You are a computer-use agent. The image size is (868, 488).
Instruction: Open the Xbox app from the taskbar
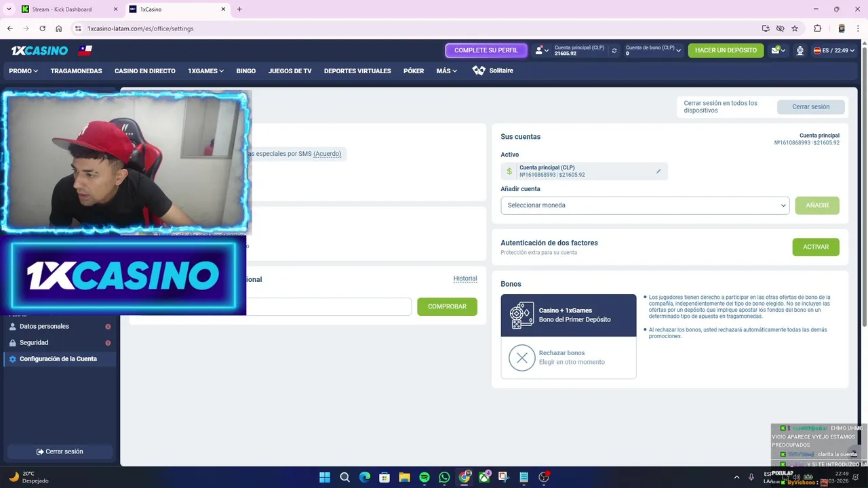click(484, 477)
